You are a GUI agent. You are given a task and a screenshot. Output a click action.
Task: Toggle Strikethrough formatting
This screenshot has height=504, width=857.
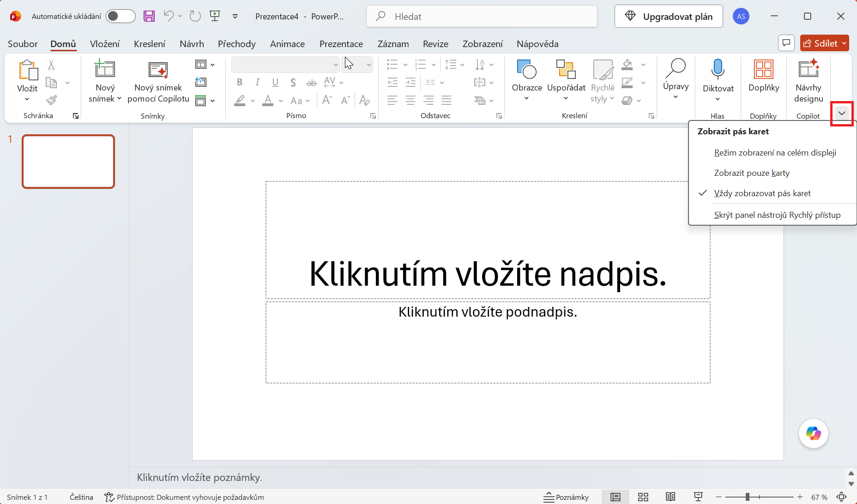click(x=312, y=83)
